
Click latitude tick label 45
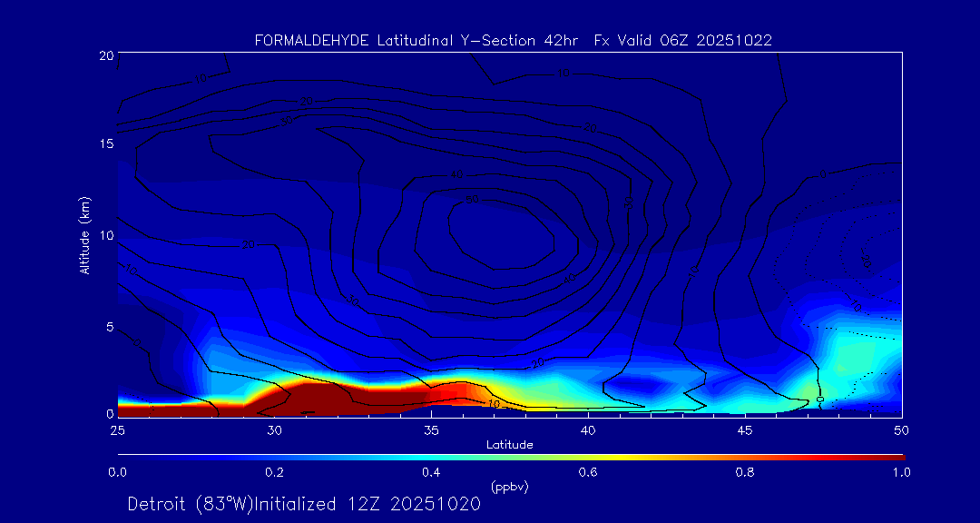coord(745,430)
